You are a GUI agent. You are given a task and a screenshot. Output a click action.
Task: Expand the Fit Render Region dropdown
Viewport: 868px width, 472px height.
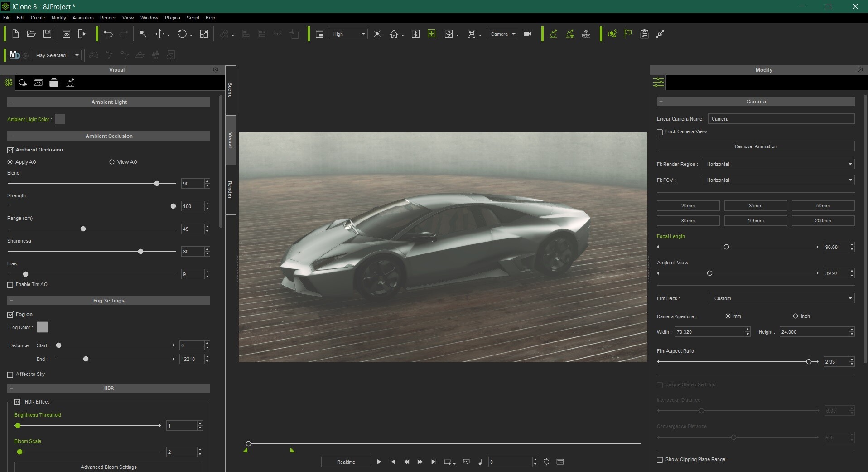coord(778,164)
